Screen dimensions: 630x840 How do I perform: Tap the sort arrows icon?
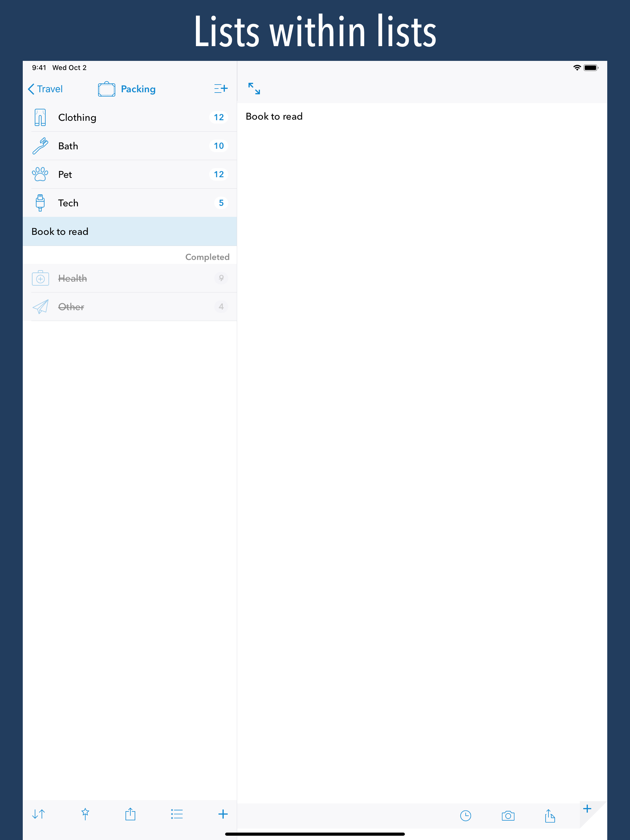(x=38, y=814)
